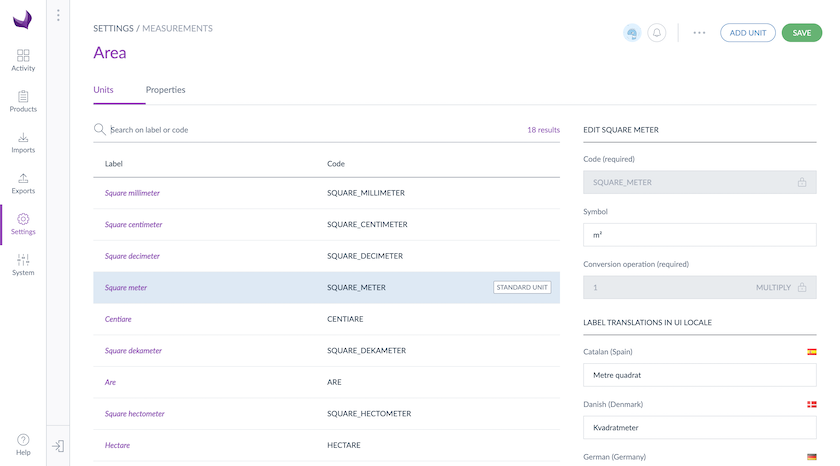Open the MULTIPLY conversion operation dropdown

coord(773,288)
